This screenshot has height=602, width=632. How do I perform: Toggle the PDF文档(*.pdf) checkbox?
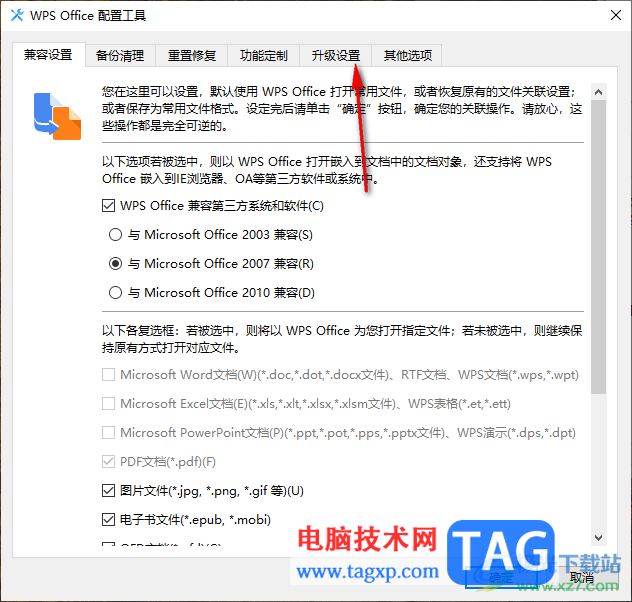point(108,462)
